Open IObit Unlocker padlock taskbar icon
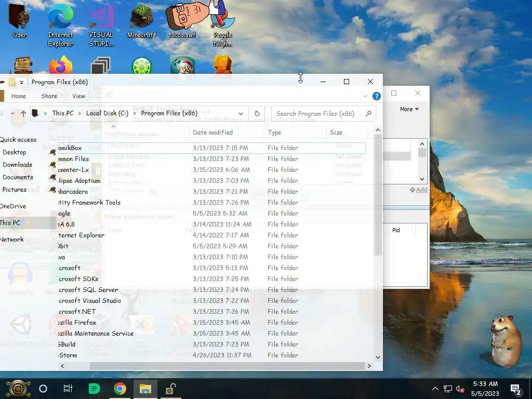The height and width of the screenshot is (399, 532). click(x=170, y=389)
